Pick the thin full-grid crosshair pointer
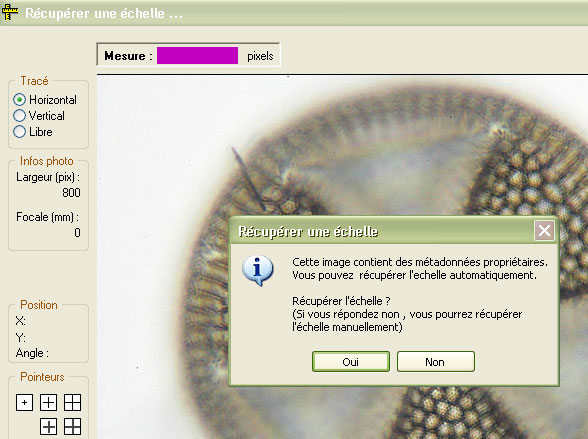The image size is (588, 439). click(x=72, y=403)
